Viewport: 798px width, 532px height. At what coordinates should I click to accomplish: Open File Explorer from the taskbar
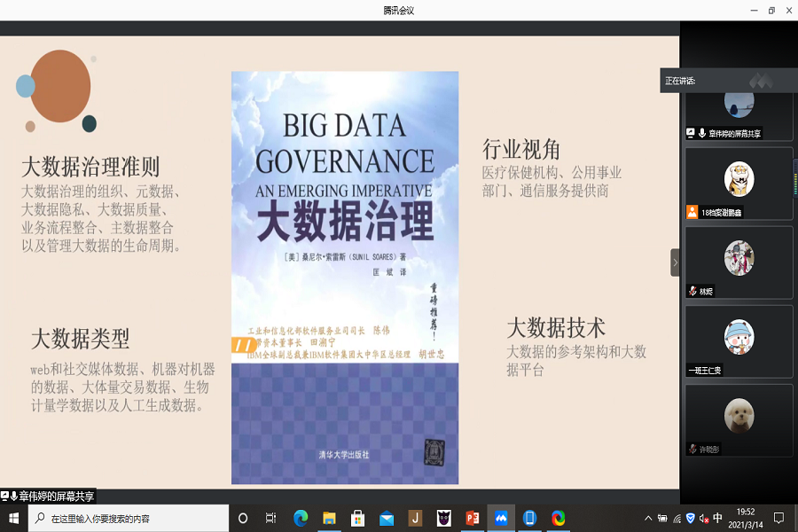(x=329, y=518)
